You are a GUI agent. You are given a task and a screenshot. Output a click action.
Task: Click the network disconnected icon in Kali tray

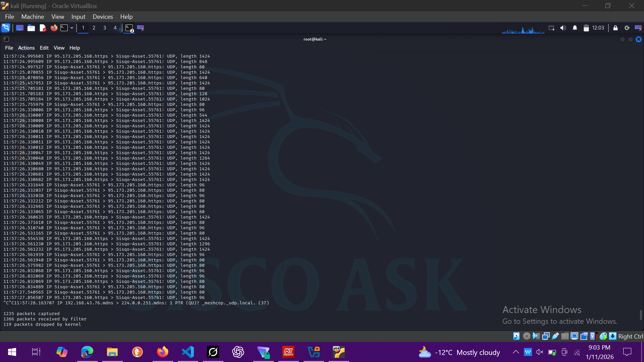click(551, 28)
